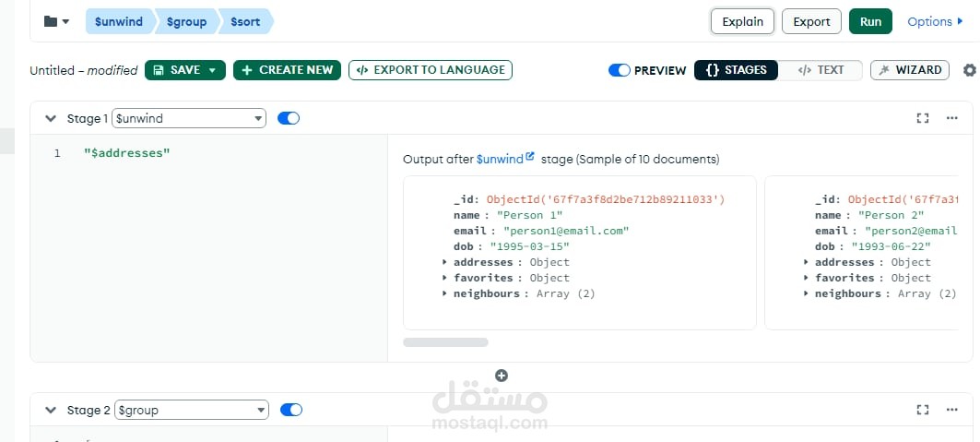Viewport: 980px width, 442px height.
Task: Expand neighbours array of Person 1
Action: [444, 293]
